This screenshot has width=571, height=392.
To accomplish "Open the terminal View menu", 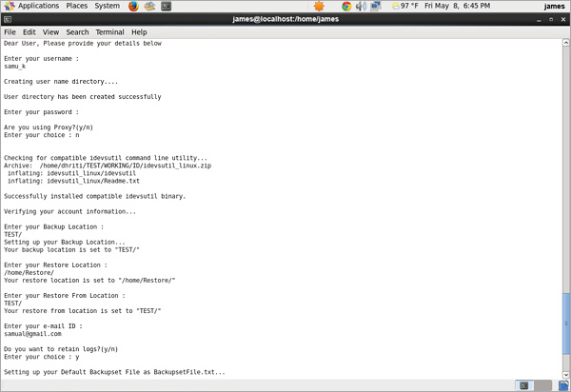I will pos(50,32).
